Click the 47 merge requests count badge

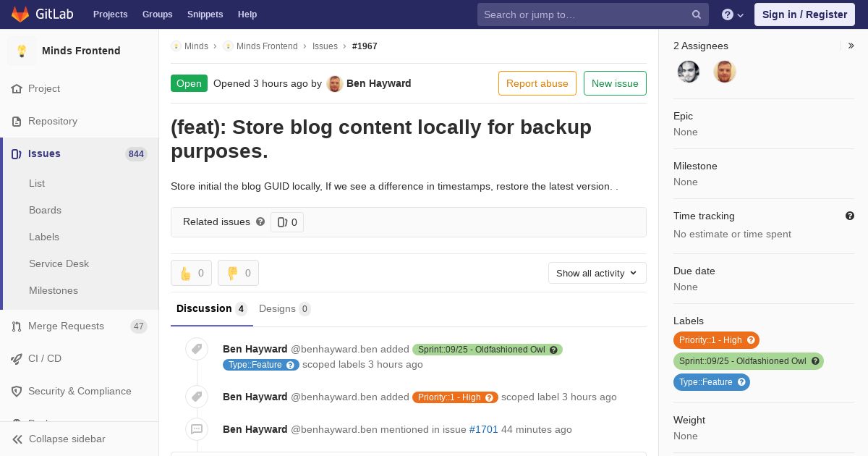click(139, 326)
